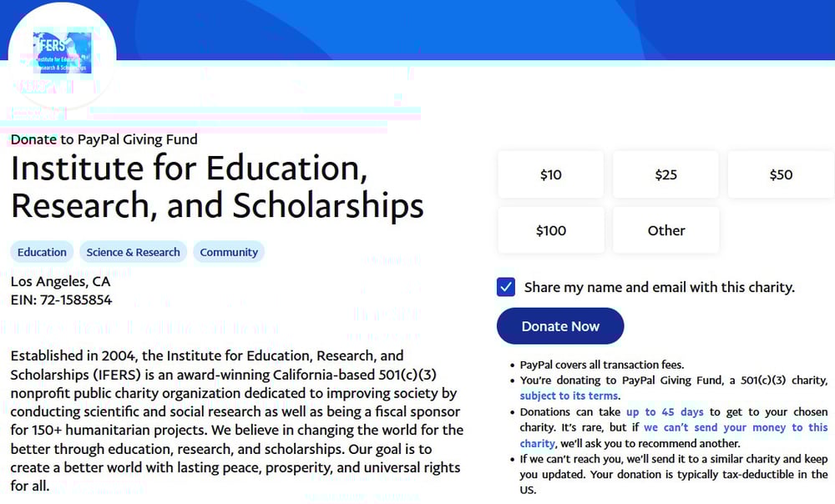Pick the $50 donation amount

click(781, 174)
